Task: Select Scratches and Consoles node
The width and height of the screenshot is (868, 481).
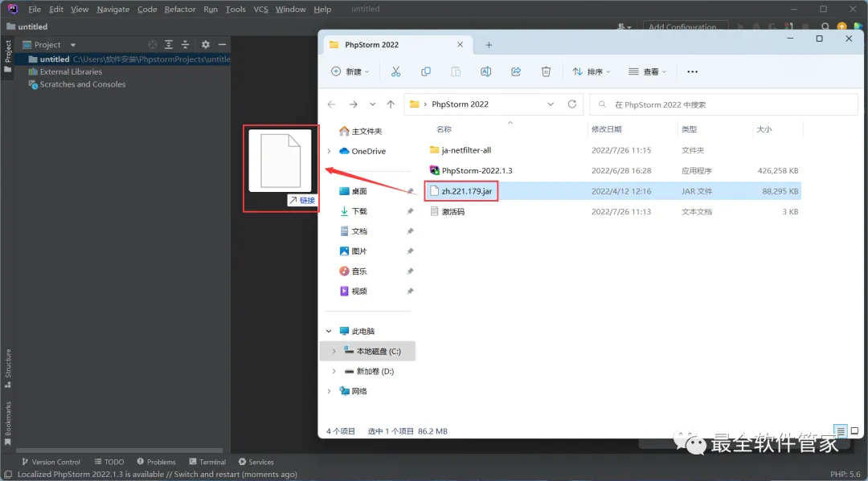Action: click(x=77, y=84)
